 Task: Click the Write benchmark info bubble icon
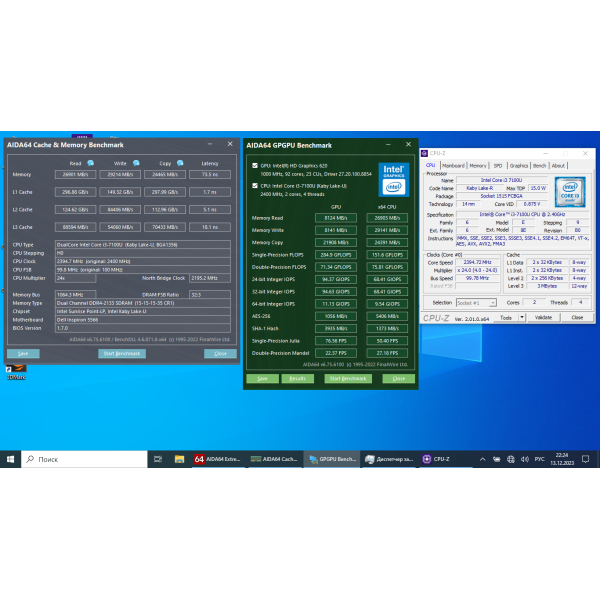pyautogui.click(x=136, y=163)
